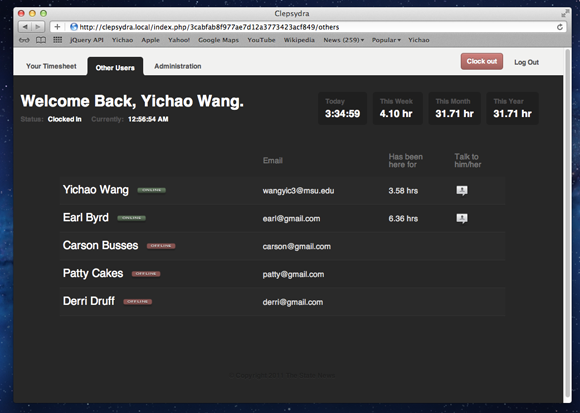Open Top Sites grid icon
The width and height of the screenshot is (580, 413).
coord(57,40)
